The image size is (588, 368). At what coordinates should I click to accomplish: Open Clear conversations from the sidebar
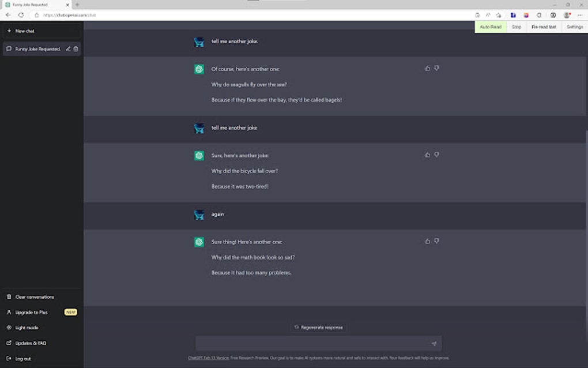tap(33, 296)
